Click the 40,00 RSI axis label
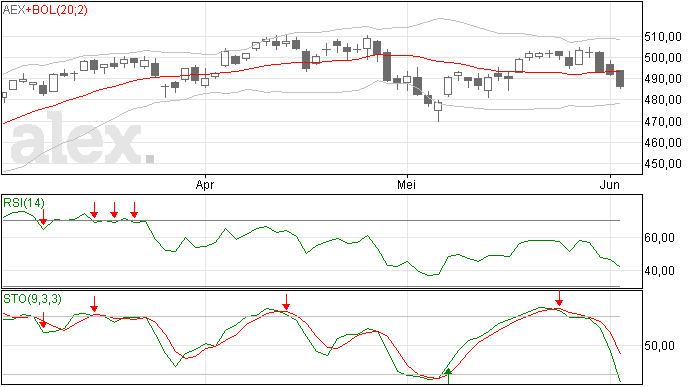This screenshot has height=387, width=690. click(659, 271)
